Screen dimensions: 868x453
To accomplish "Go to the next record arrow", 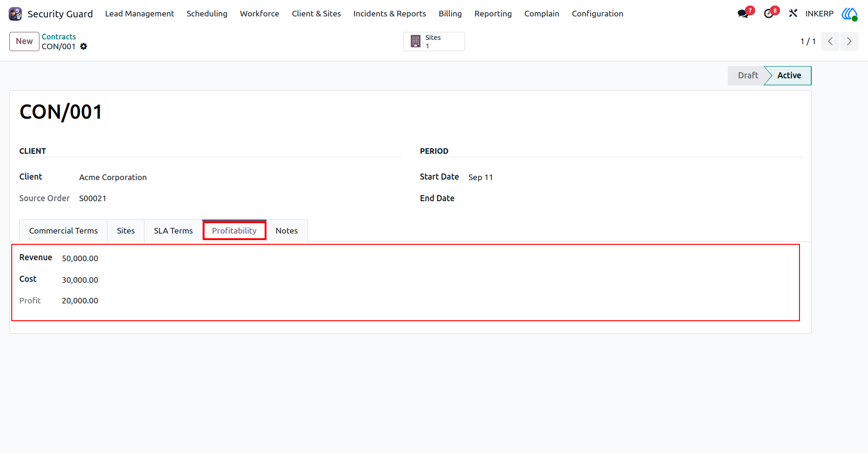I will pyautogui.click(x=849, y=41).
